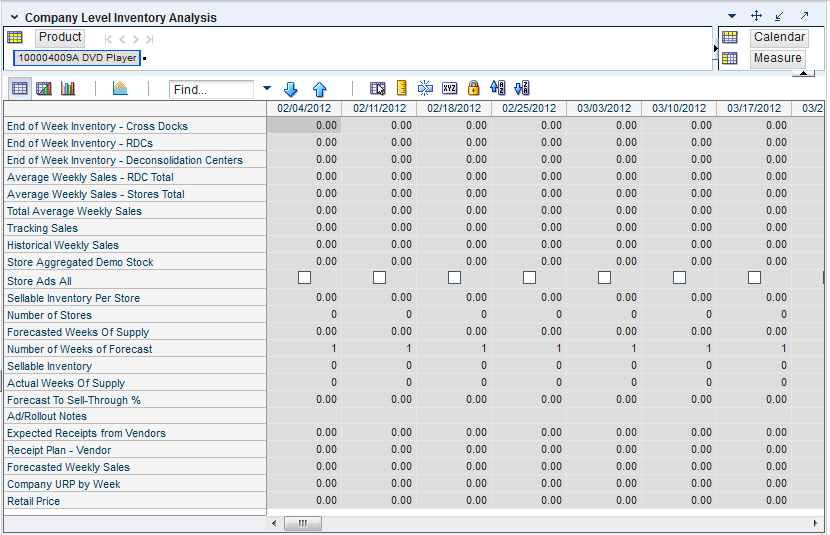
Task: Click inside the Find text field
Action: [x=211, y=90]
